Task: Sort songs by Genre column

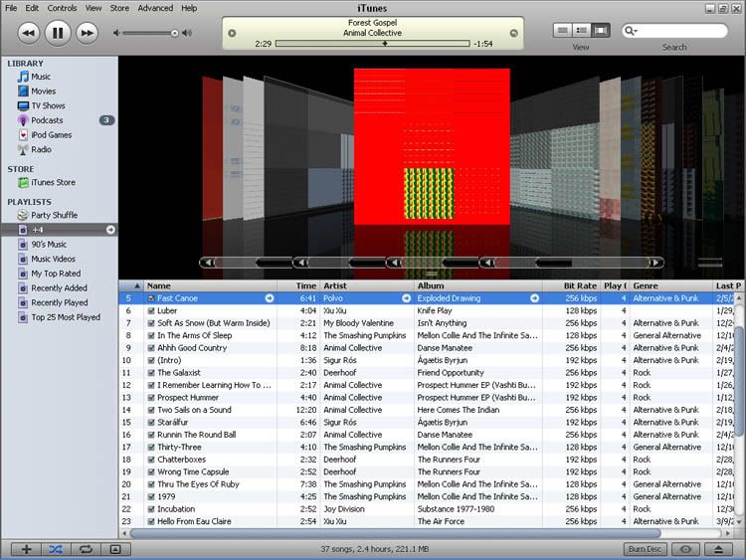Action: click(670, 285)
